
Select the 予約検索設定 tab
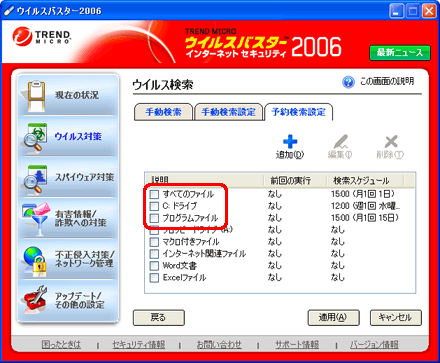299,112
